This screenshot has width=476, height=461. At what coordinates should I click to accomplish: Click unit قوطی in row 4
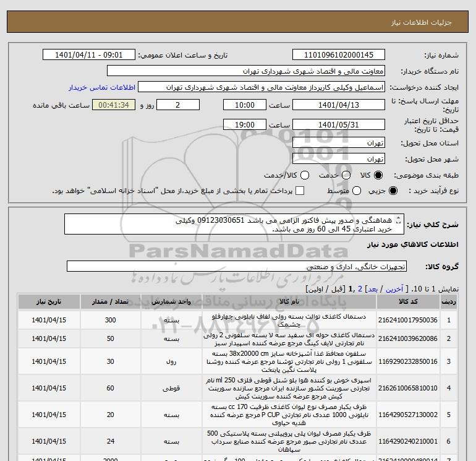pyautogui.click(x=171, y=389)
